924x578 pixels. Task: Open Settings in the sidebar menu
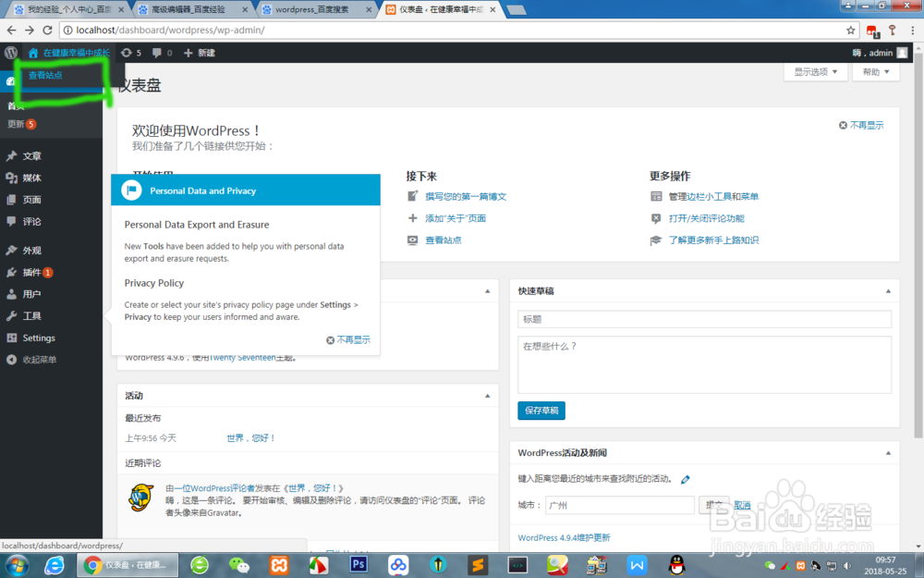(38, 338)
